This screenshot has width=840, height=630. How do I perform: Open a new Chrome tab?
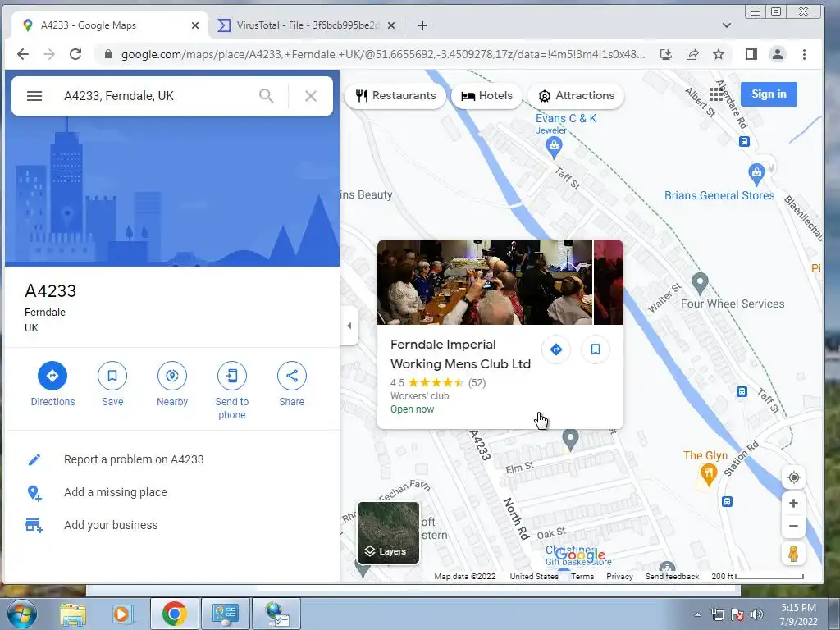tap(422, 25)
